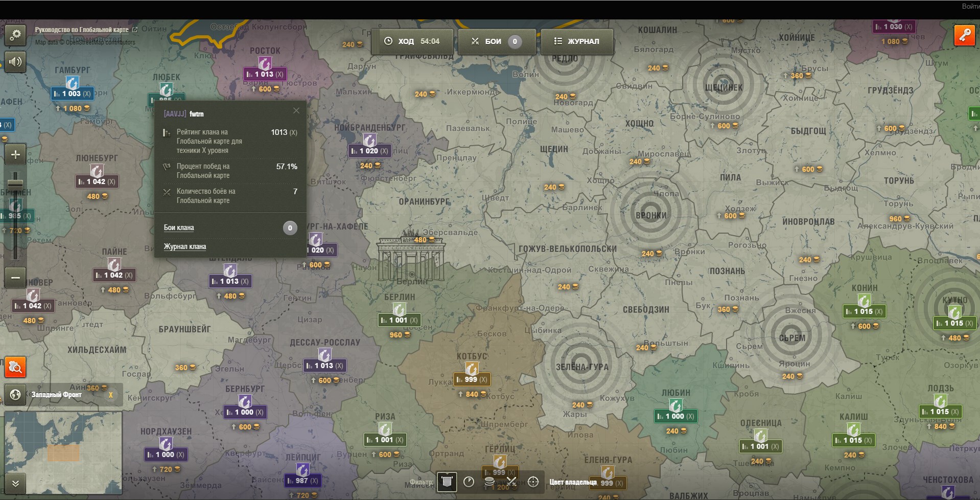980x500 pixels.
Task: Select the Зелёна-Гура landing zone target
Action: [x=581, y=363]
